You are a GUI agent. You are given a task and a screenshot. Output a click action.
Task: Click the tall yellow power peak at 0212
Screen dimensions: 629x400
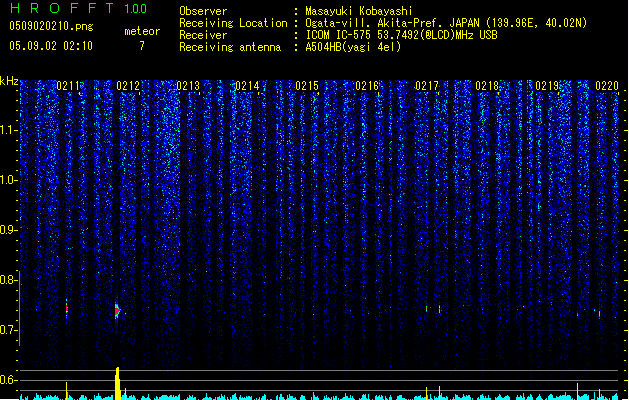(x=117, y=384)
